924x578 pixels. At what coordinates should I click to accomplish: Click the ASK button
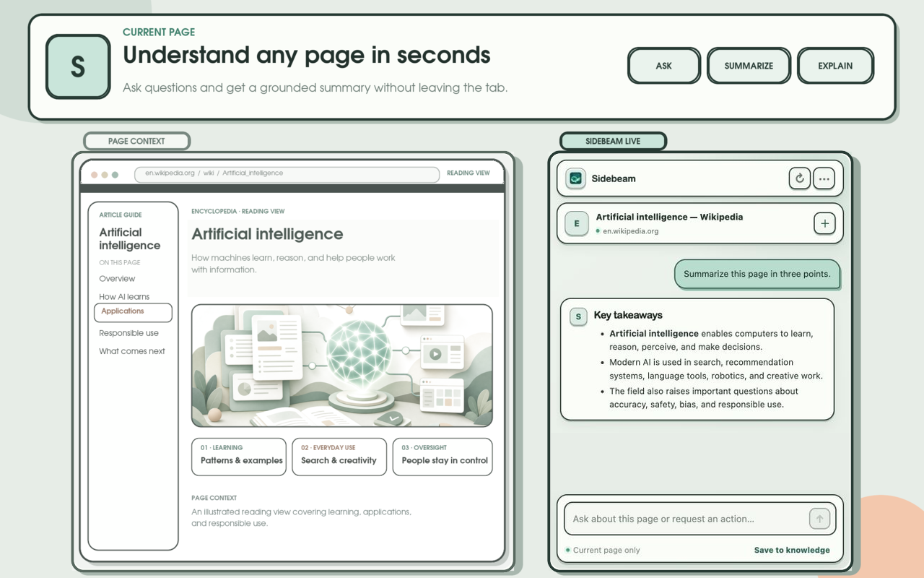click(x=664, y=66)
